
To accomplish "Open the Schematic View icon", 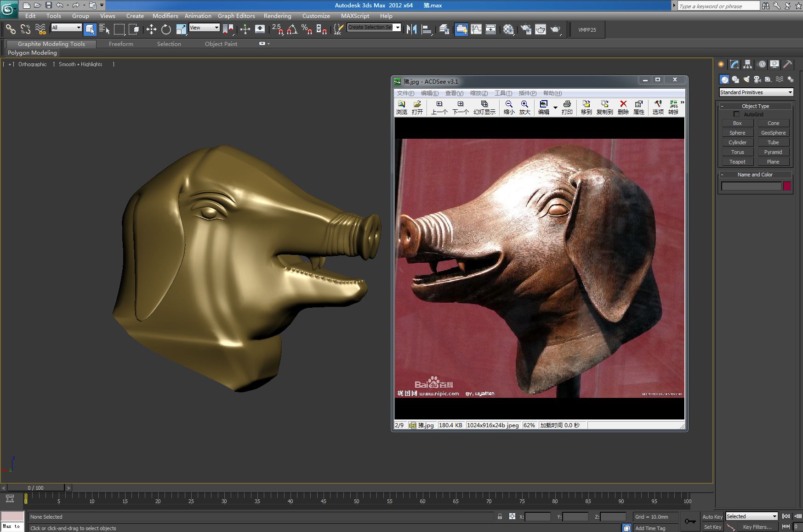I will pos(491,29).
